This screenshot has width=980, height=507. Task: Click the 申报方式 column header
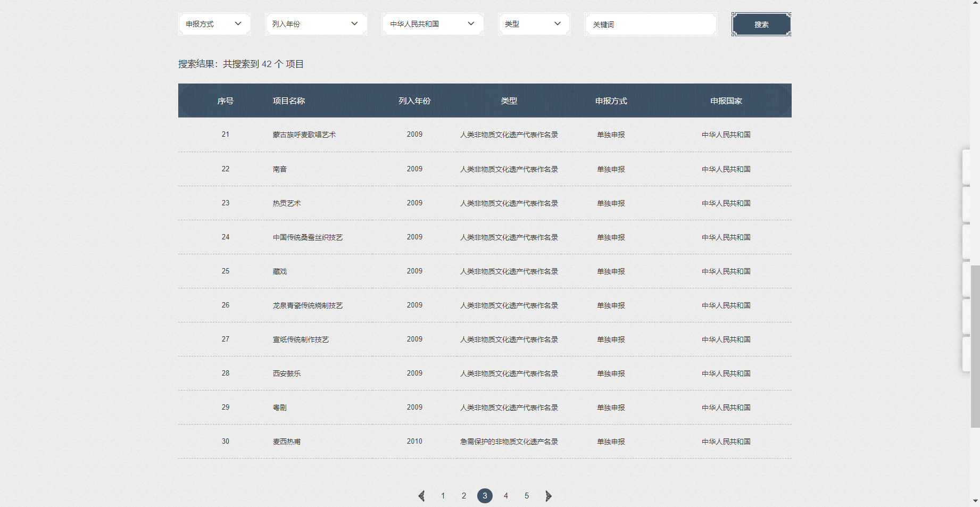tap(611, 101)
